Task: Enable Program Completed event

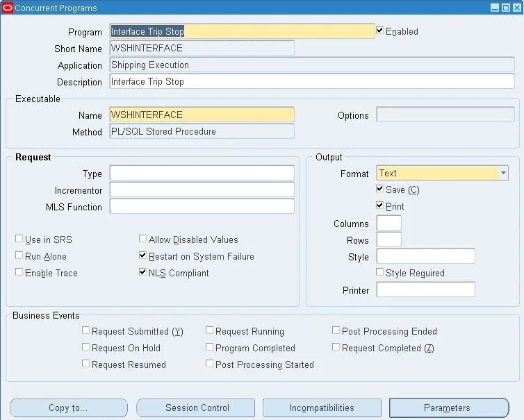Action: pyautogui.click(x=210, y=347)
